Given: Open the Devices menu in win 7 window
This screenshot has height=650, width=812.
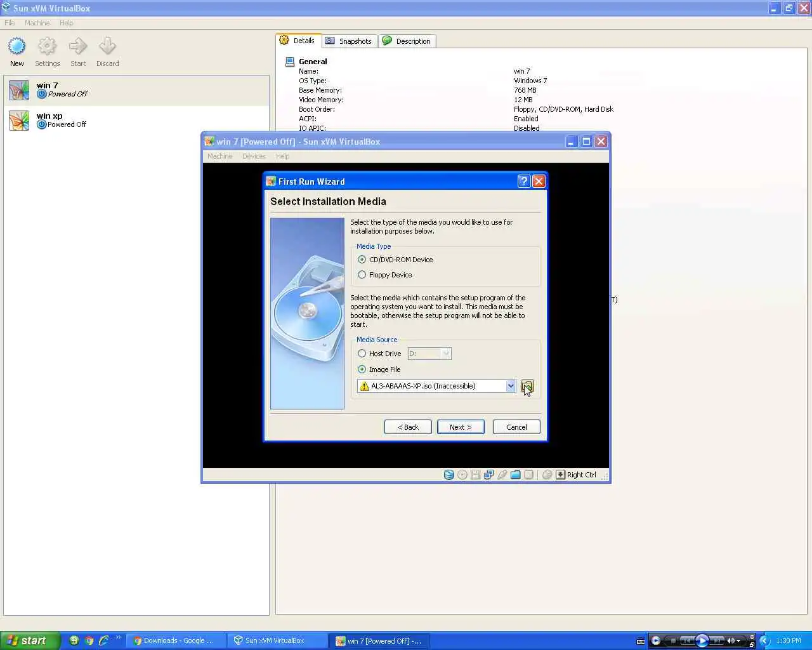Looking at the screenshot, I should pos(254,156).
